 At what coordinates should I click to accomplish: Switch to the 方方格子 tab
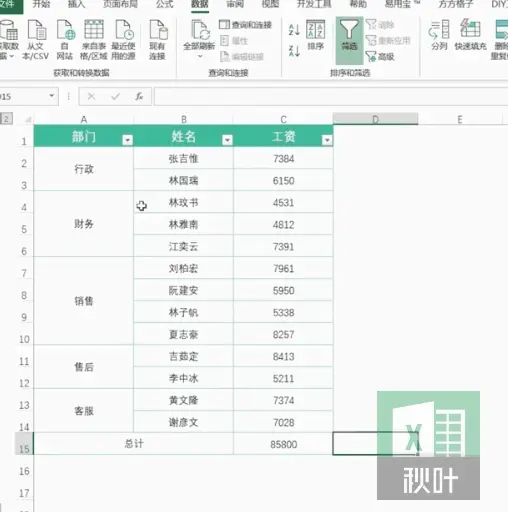pyautogui.click(x=456, y=4)
